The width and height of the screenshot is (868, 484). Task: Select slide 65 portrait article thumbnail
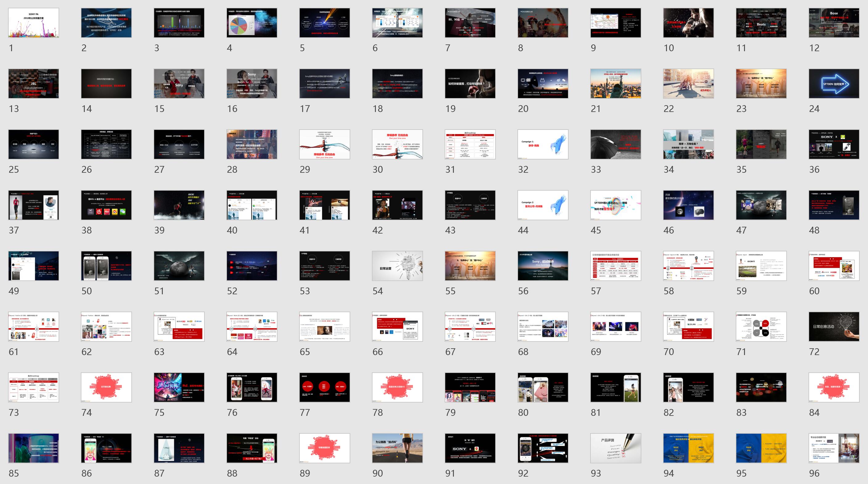[x=325, y=327]
